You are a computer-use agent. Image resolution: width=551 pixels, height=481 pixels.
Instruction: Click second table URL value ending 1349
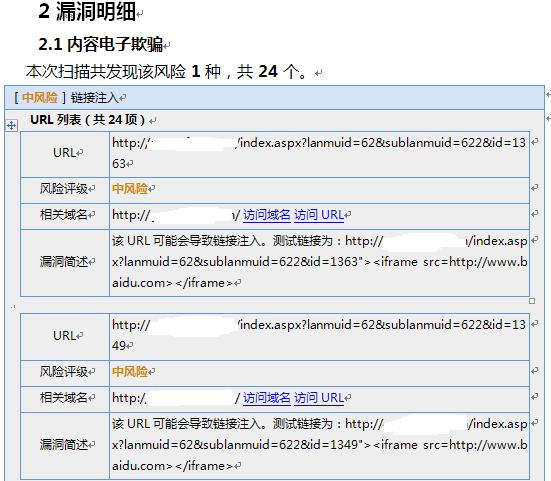click(319, 335)
